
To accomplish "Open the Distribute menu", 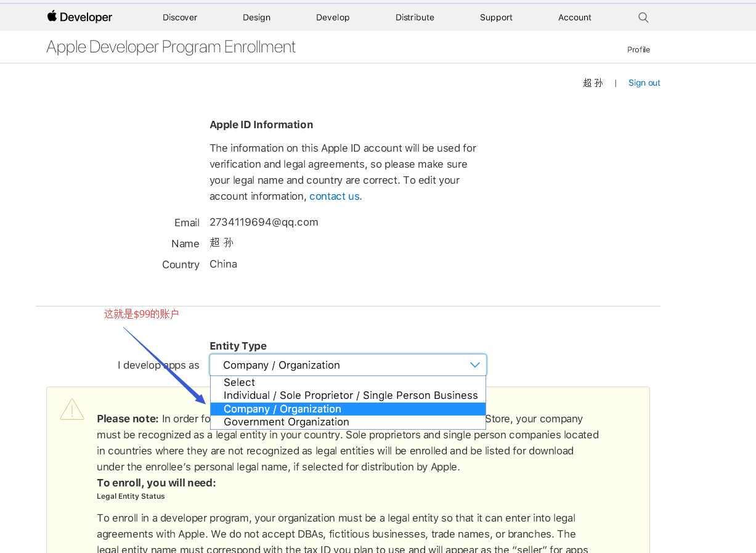I will coord(415,17).
